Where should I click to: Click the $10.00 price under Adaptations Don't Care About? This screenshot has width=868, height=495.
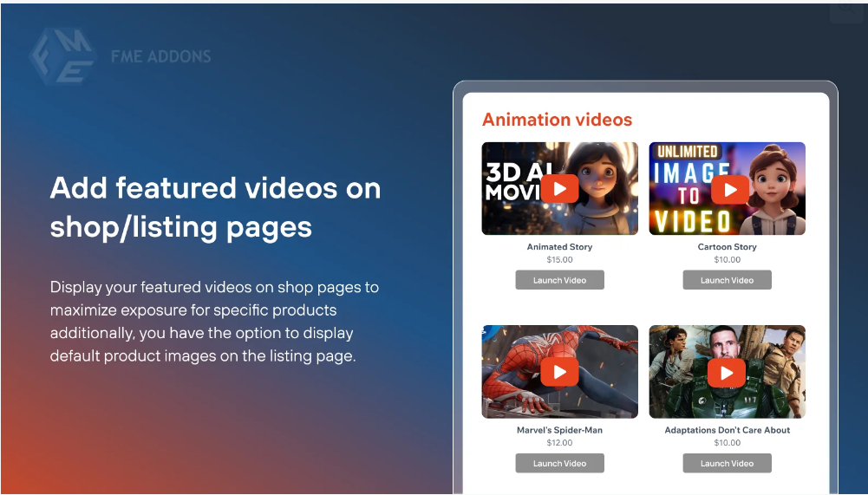(727, 443)
